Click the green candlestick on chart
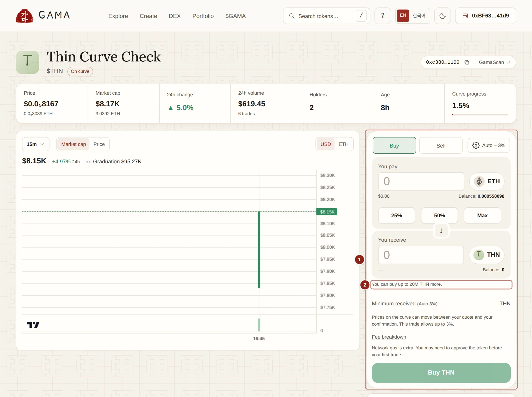Image resolution: width=532 pixels, height=397 pixels. point(259,249)
